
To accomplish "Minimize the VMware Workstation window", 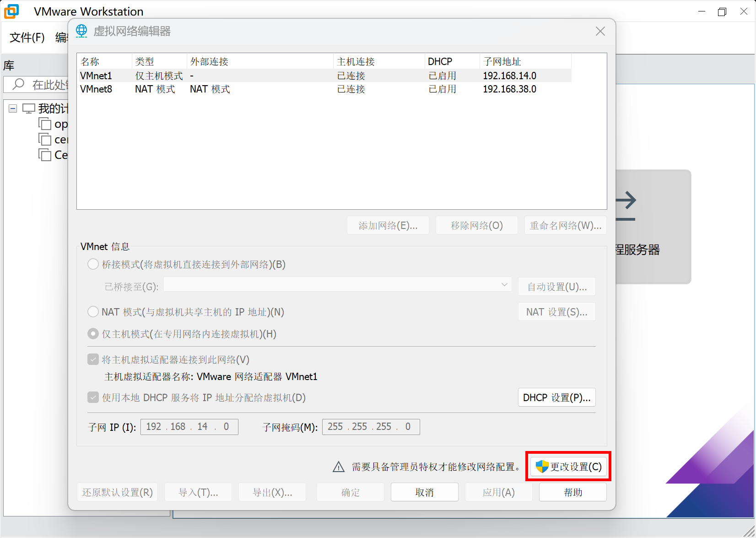I will (702, 11).
